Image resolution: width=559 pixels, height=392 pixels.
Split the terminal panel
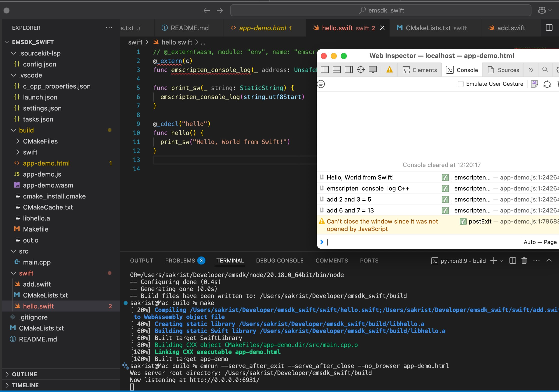(x=512, y=261)
